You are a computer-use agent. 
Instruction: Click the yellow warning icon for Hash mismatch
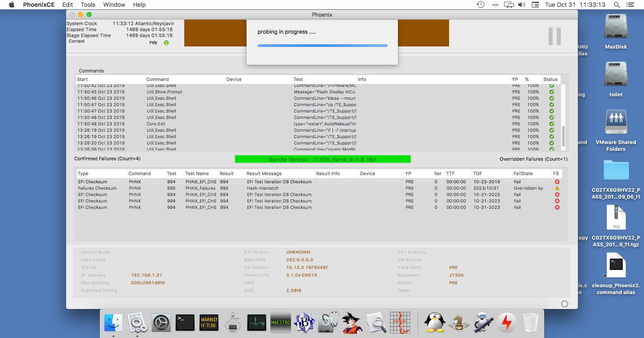[x=557, y=188]
